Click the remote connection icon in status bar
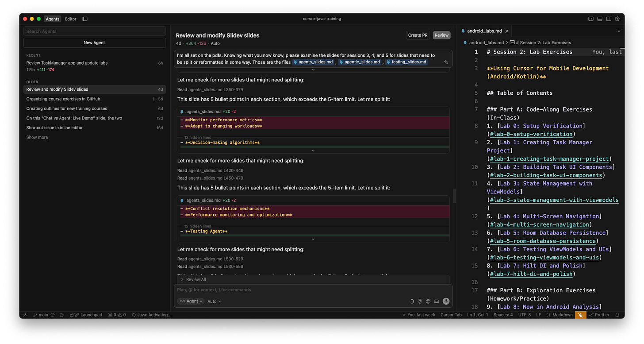Screen dimensions: 644x344 pos(25,315)
